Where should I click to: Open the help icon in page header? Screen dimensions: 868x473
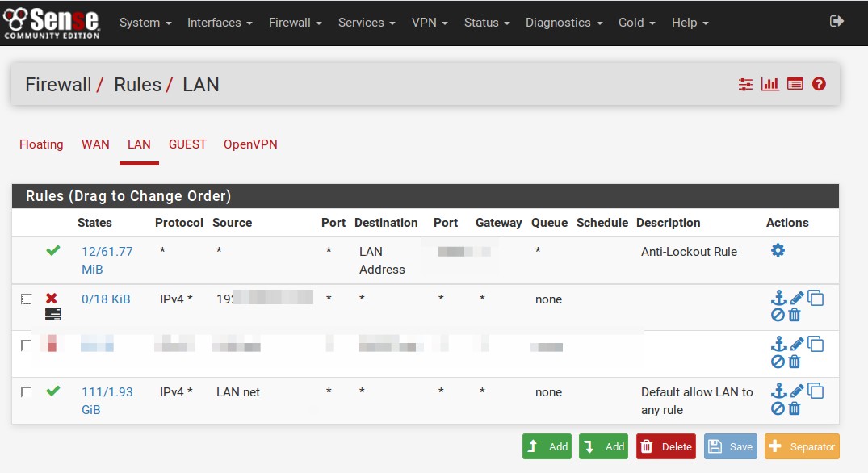[x=819, y=84]
